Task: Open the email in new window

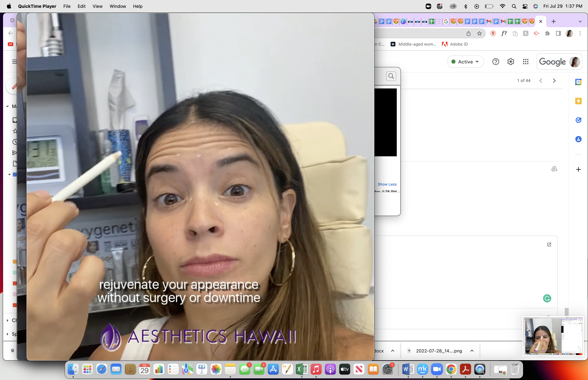Action: (549, 245)
